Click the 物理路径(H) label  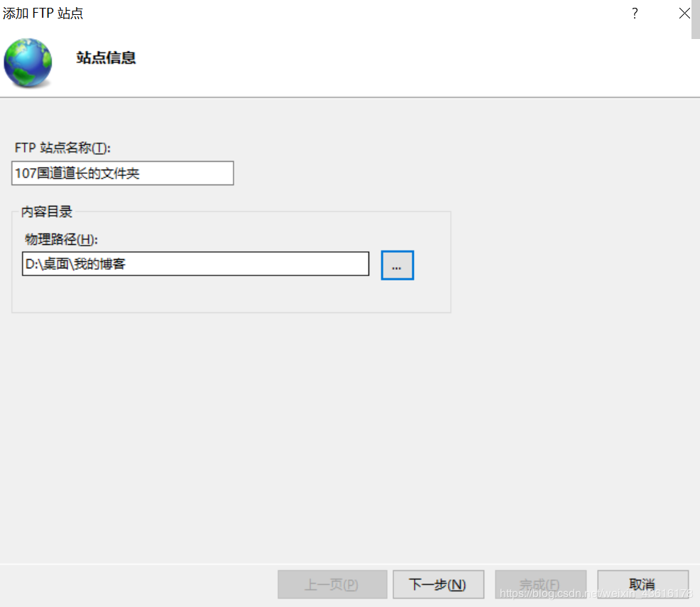61,240
